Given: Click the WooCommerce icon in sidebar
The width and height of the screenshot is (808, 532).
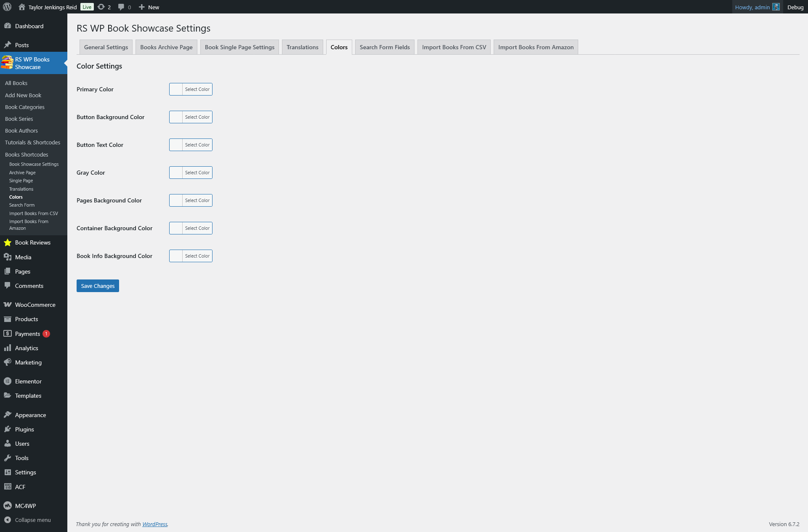Looking at the screenshot, I should pos(7,304).
